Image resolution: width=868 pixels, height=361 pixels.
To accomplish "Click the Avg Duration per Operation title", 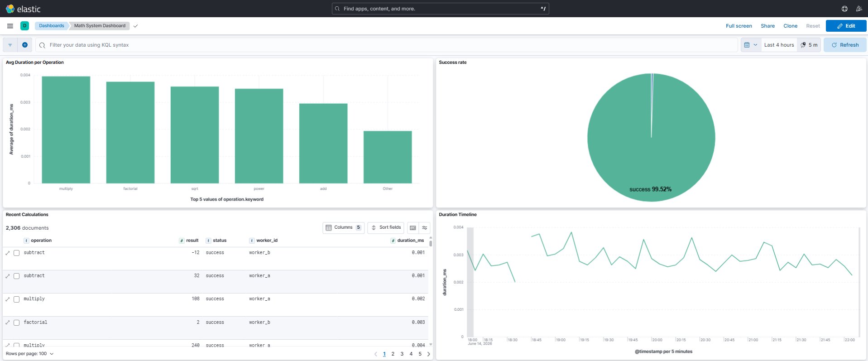I will point(34,63).
